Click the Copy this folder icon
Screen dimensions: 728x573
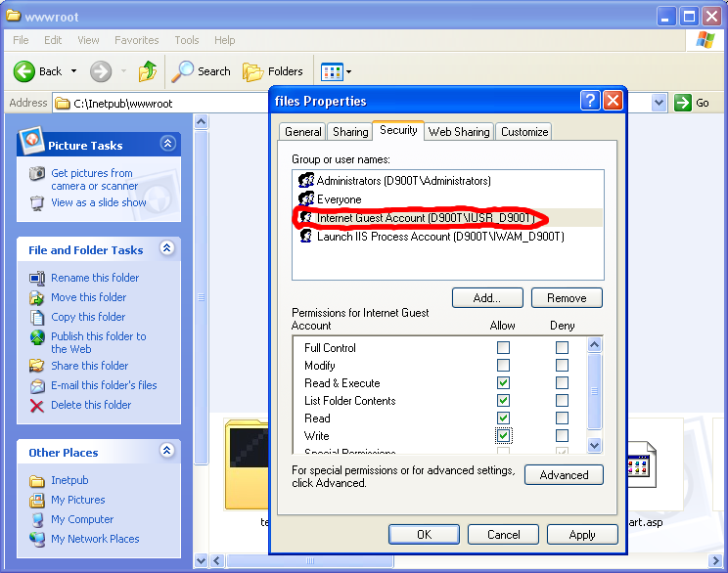37,317
